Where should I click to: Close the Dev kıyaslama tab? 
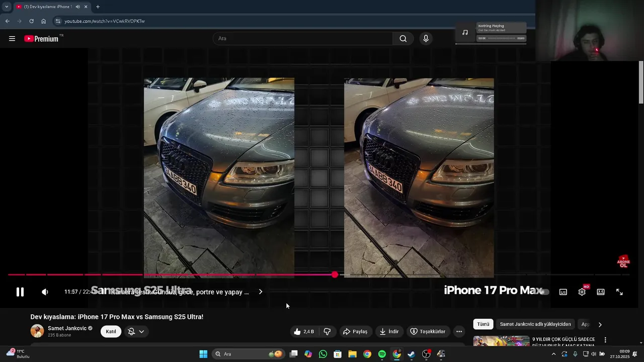tap(86, 7)
